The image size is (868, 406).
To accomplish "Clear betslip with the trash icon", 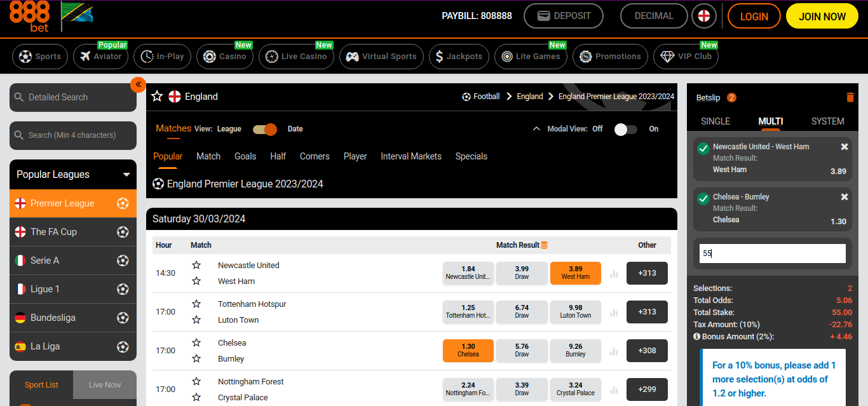I will click(850, 97).
